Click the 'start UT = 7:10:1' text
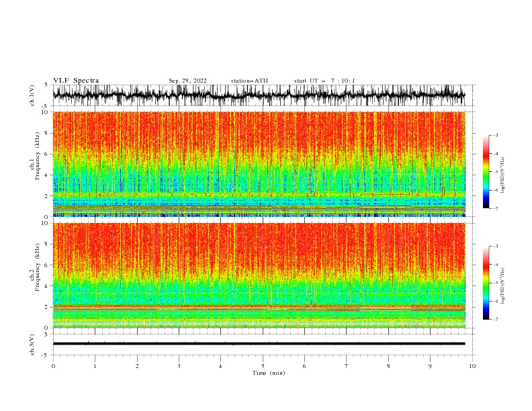The width and height of the screenshot is (532, 411). pos(324,81)
